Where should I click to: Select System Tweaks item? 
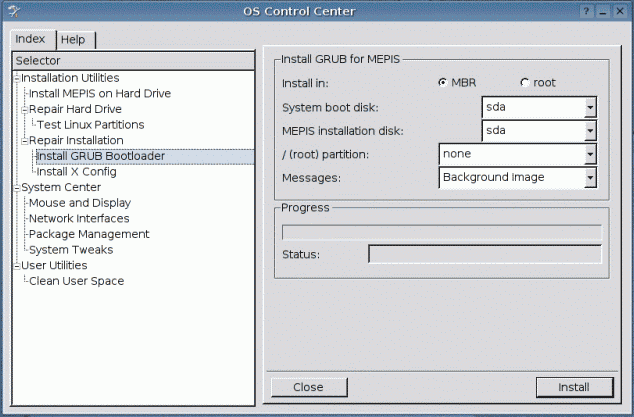[71, 250]
